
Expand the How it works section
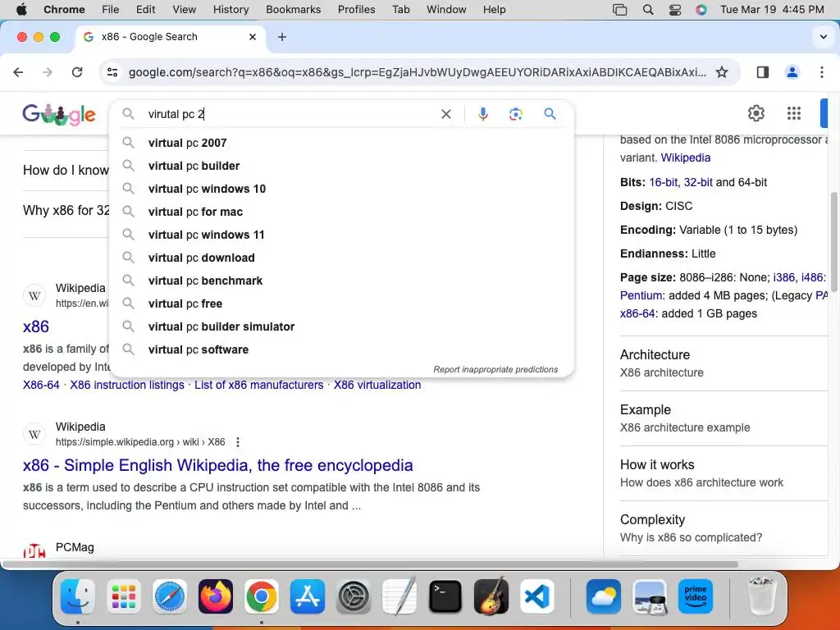(724, 473)
